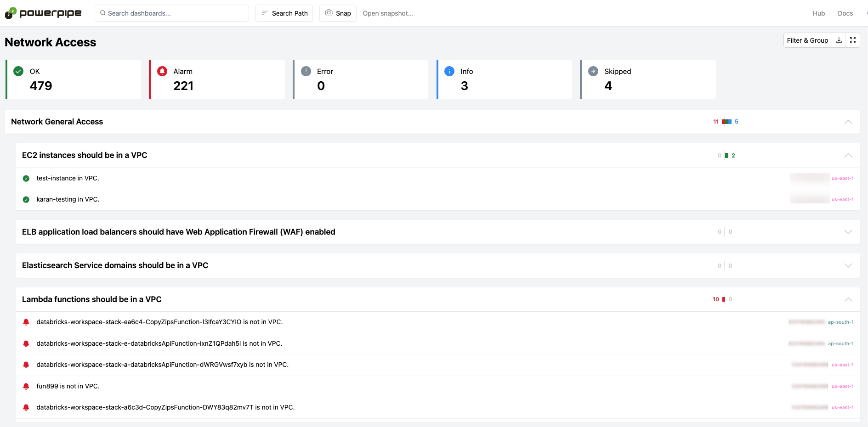Click alarm icon for databricksApiFunction-dWRGVwsf7xyb row
This screenshot has height=427, width=868.
coord(26,365)
